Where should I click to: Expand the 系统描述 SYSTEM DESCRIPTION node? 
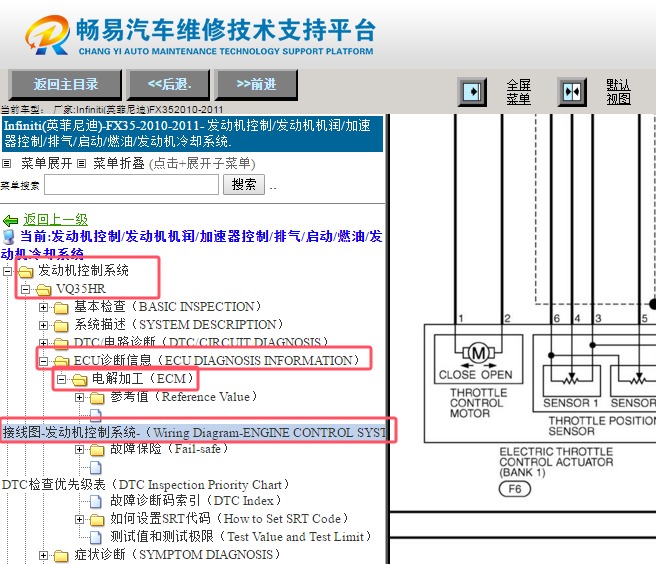tap(43, 325)
